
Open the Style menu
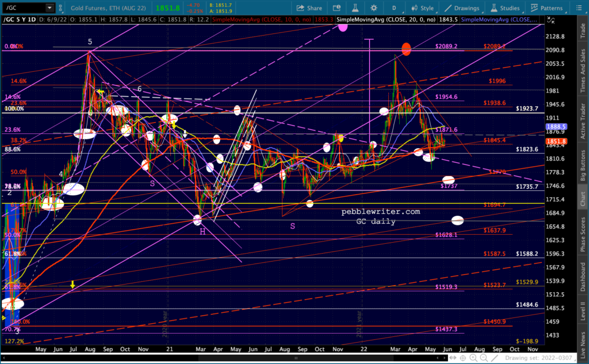(423, 8)
